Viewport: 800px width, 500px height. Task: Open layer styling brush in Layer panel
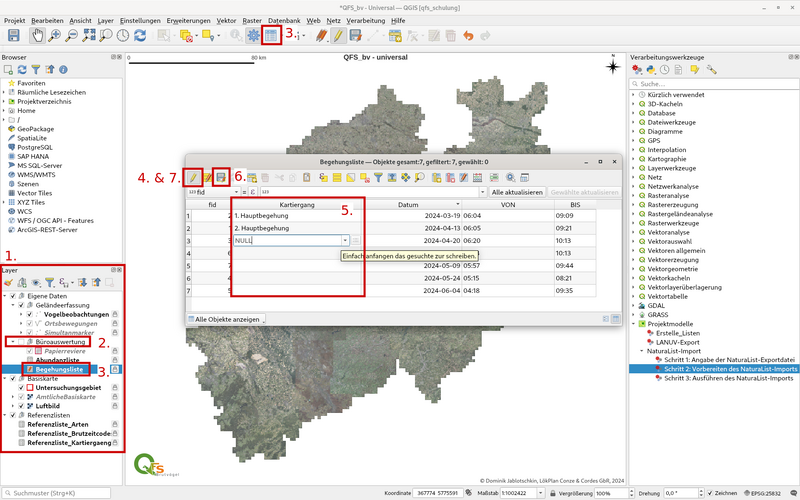[x=8, y=282]
